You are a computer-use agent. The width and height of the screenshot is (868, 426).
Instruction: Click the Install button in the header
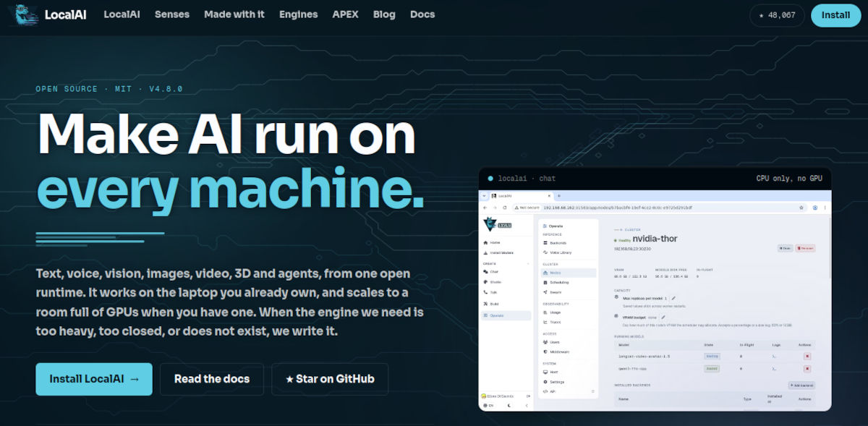(835, 15)
